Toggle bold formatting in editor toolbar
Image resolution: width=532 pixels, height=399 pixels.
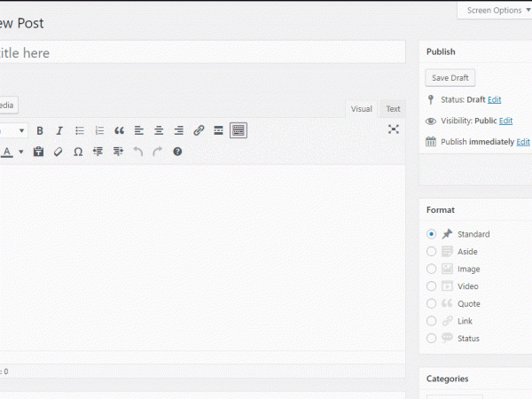pyautogui.click(x=40, y=130)
